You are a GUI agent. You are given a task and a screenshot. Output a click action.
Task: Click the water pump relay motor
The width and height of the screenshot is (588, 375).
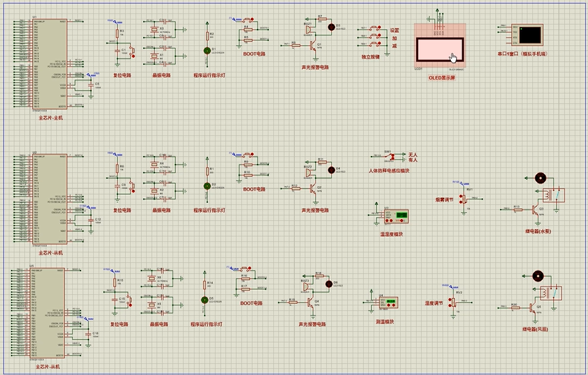(x=540, y=178)
